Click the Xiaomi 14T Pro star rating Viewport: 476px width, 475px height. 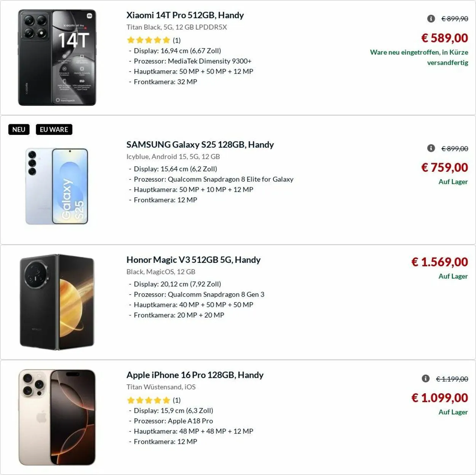(x=148, y=40)
